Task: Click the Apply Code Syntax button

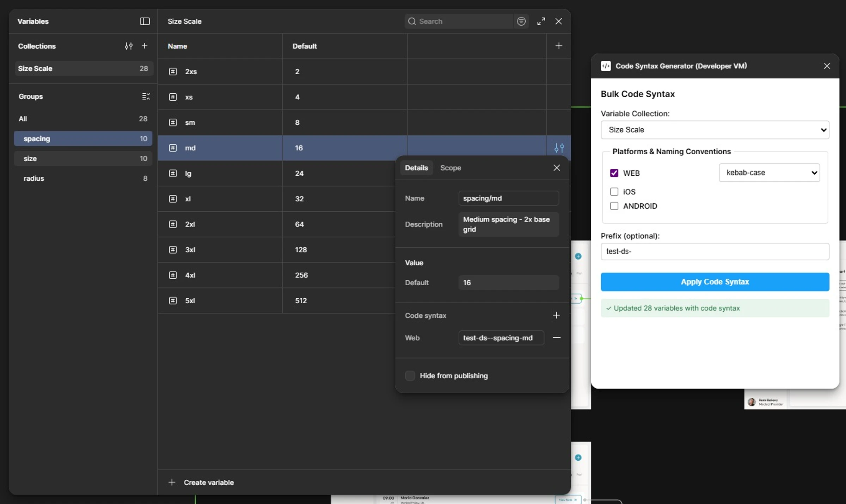Action: pos(715,282)
